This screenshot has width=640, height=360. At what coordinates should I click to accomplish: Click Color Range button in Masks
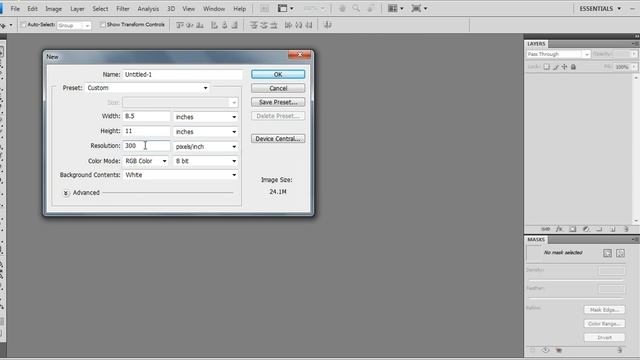click(x=604, y=324)
